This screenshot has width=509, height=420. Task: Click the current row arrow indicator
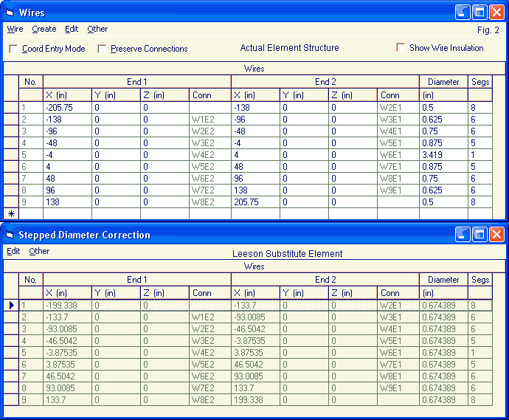11,305
